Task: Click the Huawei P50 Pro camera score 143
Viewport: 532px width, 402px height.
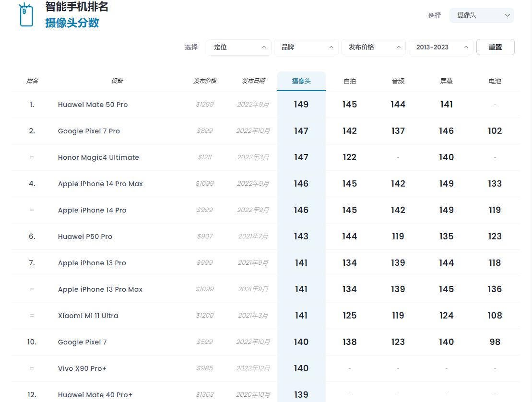Action: point(301,236)
